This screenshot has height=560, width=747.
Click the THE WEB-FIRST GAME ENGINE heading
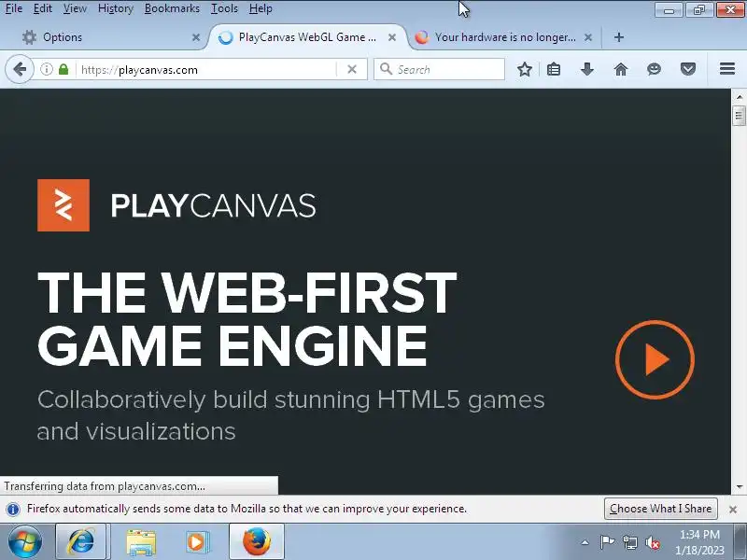tap(247, 319)
